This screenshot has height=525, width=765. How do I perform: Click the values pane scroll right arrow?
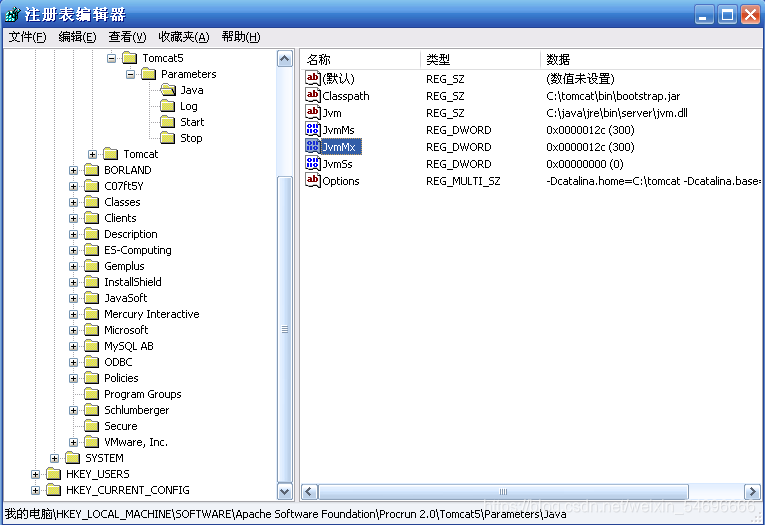pyautogui.click(x=752, y=491)
